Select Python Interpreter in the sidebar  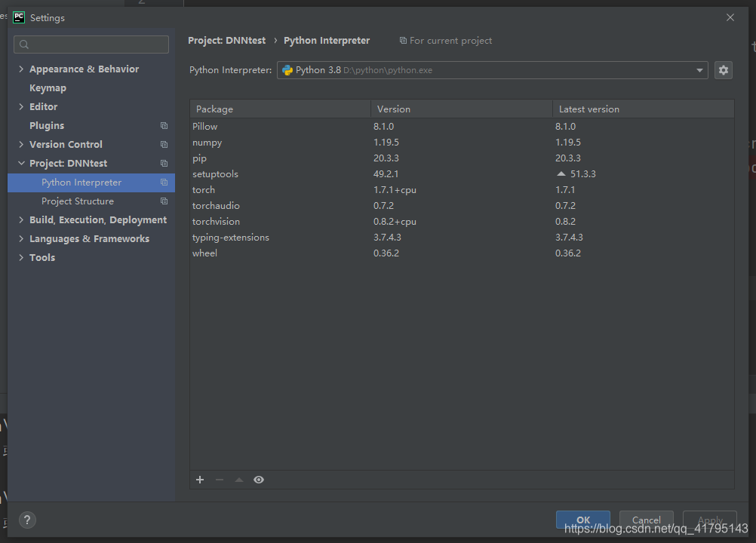(91, 183)
